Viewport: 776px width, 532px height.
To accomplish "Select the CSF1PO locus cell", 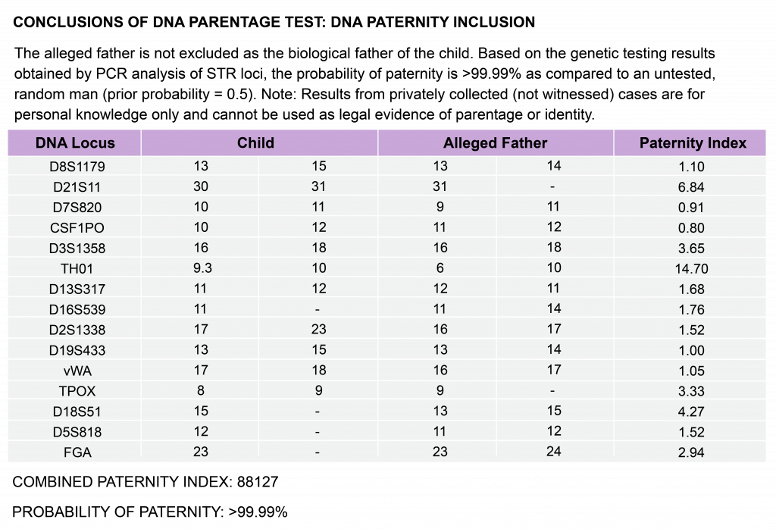I will [x=77, y=227].
